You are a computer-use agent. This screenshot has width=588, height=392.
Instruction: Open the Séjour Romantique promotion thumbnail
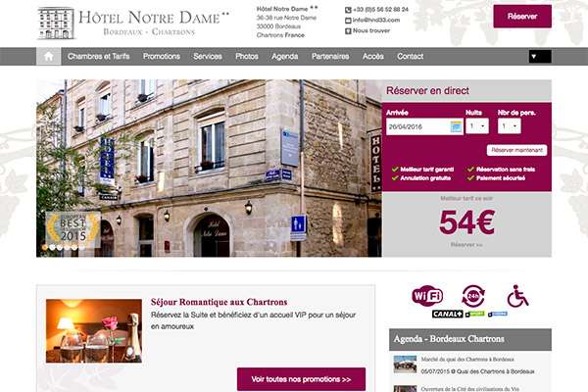94,331
